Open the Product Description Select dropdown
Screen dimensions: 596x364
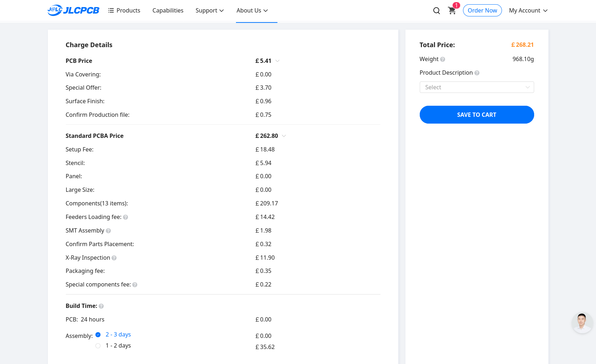pyautogui.click(x=476, y=87)
